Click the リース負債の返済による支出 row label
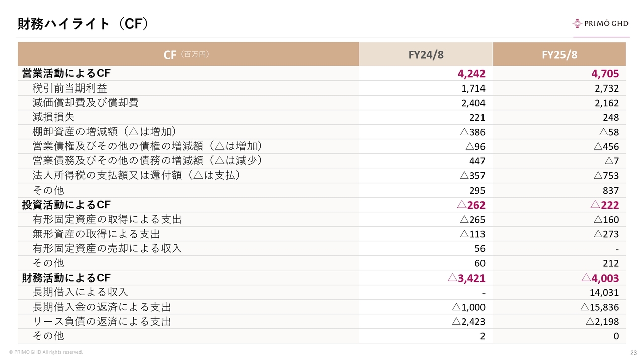644x362 pixels. click(102, 321)
